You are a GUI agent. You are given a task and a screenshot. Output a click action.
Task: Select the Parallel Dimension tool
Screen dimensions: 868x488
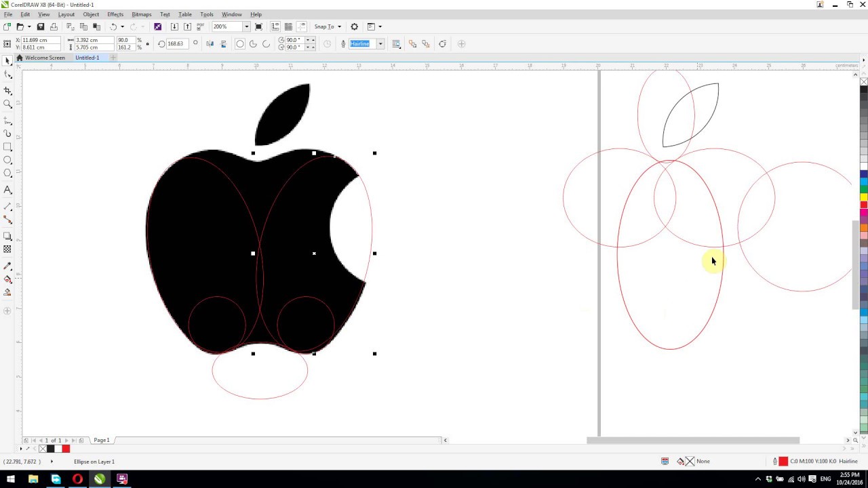[x=7, y=206]
